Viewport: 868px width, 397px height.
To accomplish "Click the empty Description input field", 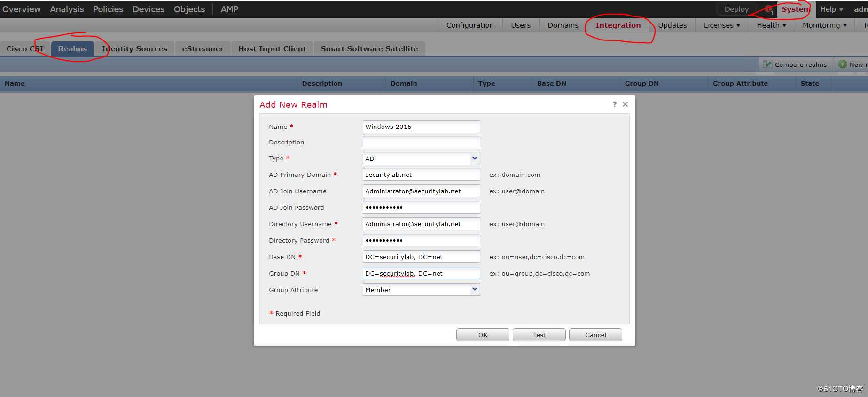I will (421, 142).
